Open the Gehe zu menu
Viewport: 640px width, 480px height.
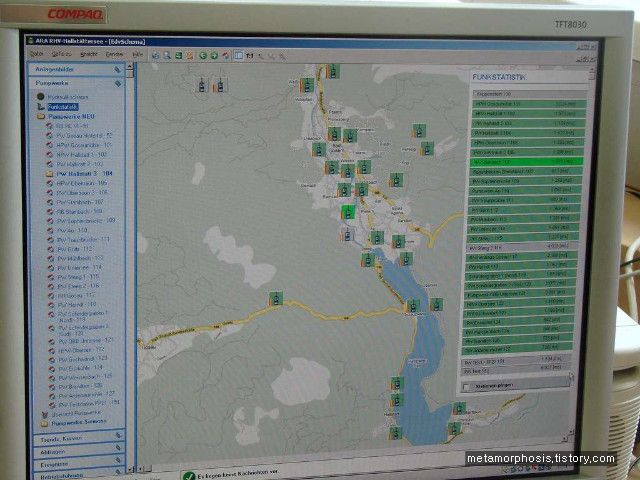pos(61,54)
